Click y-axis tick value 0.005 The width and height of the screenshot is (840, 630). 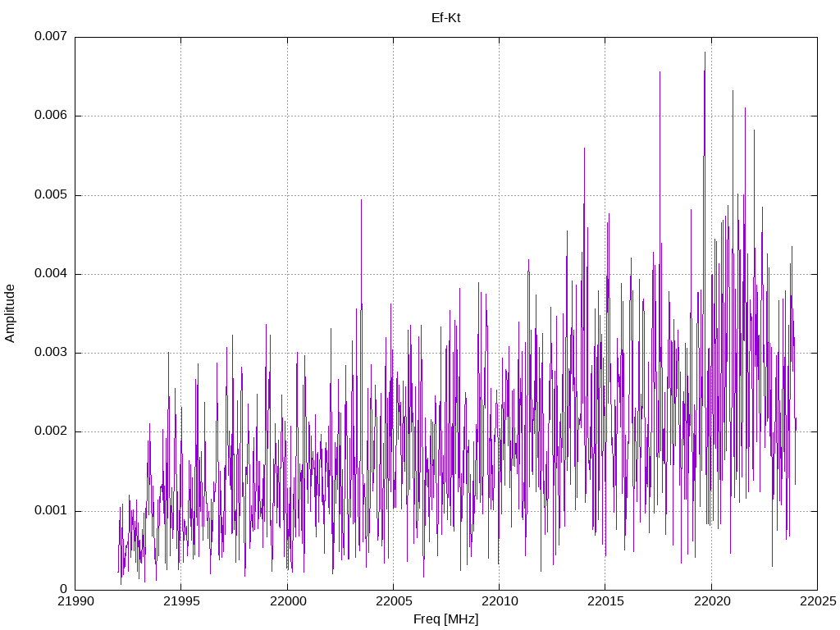[x=51, y=194]
